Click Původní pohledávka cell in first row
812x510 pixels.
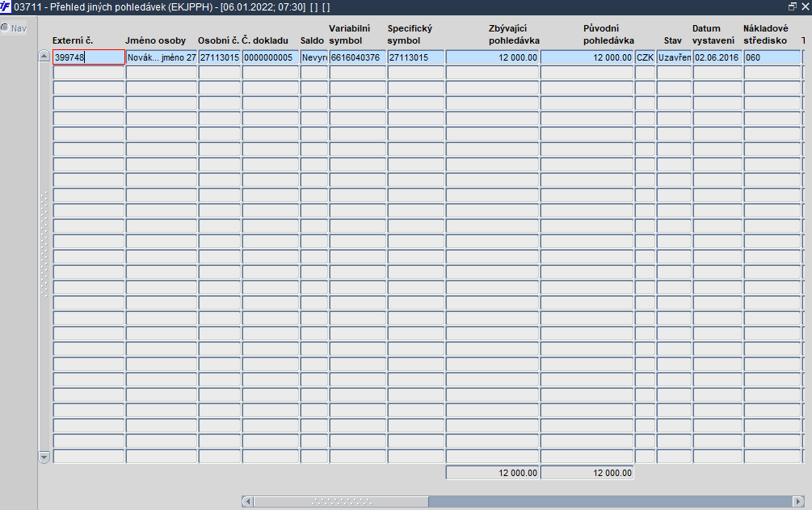[587, 57]
